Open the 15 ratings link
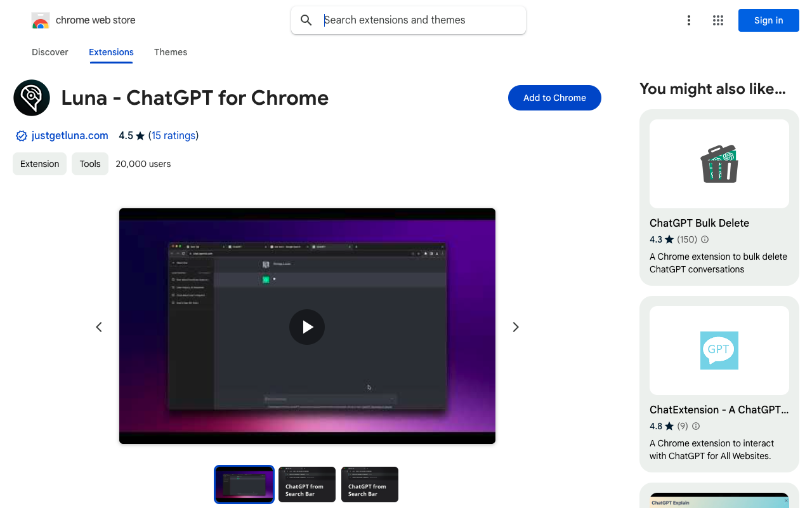The image size is (812, 508). (x=173, y=135)
